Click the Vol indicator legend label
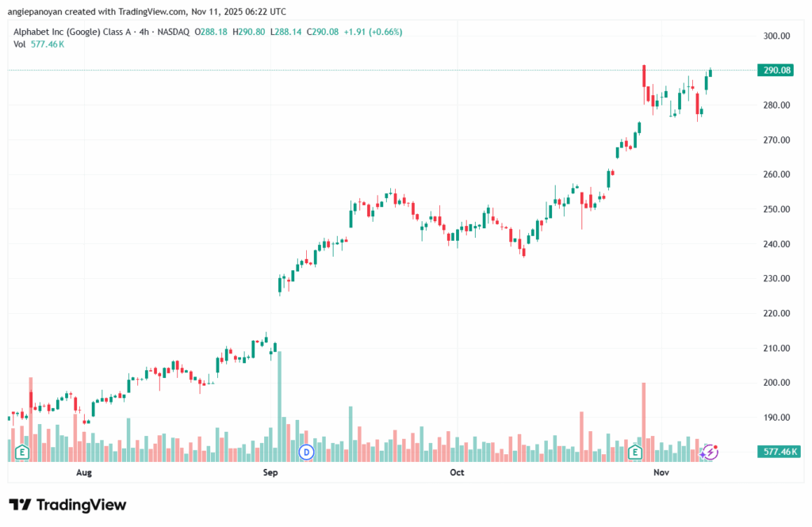The width and height of the screenshot is (812, 527). [x=20, y=44]
